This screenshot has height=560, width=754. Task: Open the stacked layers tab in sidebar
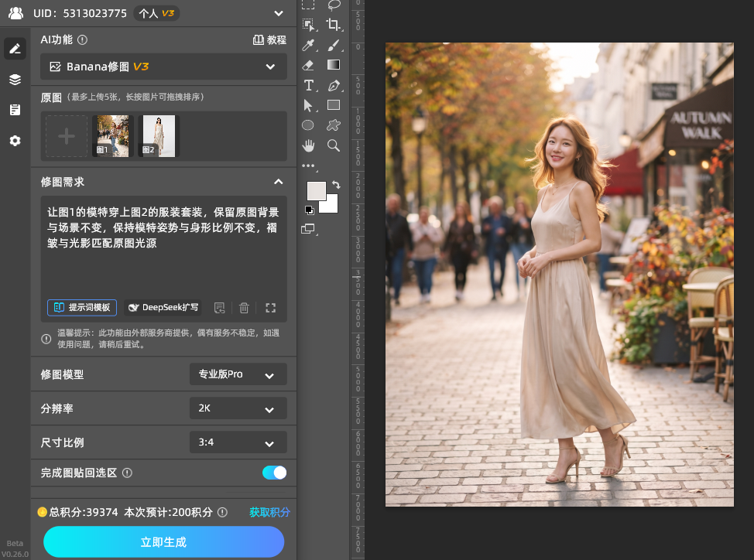15,79
